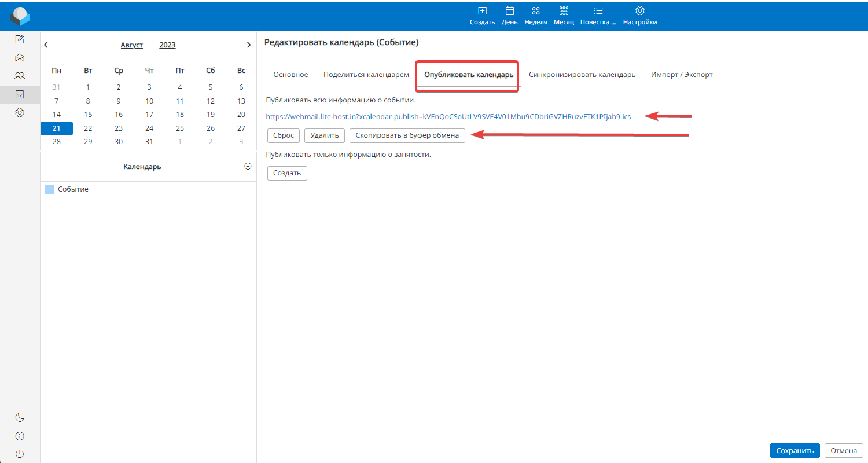Image resolution: width=868 pixels, height=463 pixels.
Task: Select date 28 in mini calendar
Action: tap(57, 142)
